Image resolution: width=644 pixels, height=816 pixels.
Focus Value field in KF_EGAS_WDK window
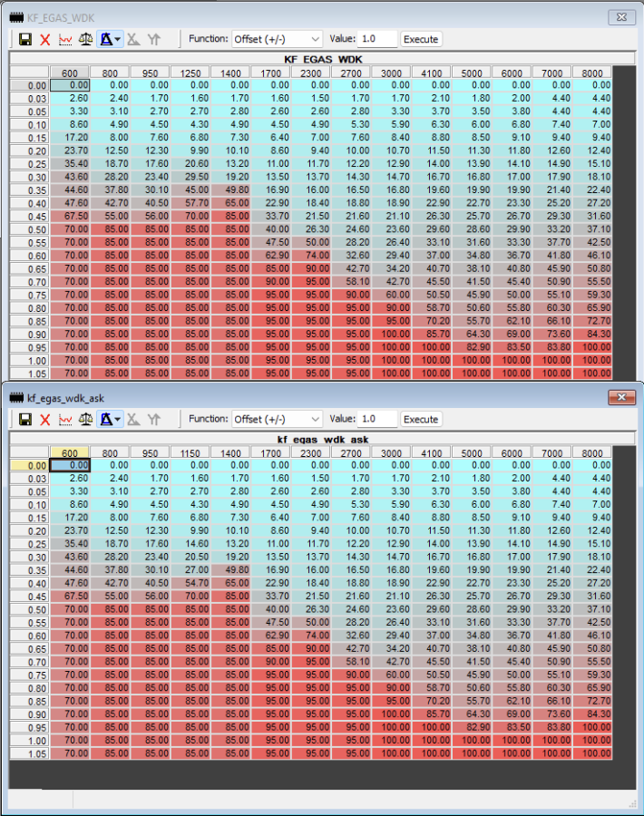point(377,39)
